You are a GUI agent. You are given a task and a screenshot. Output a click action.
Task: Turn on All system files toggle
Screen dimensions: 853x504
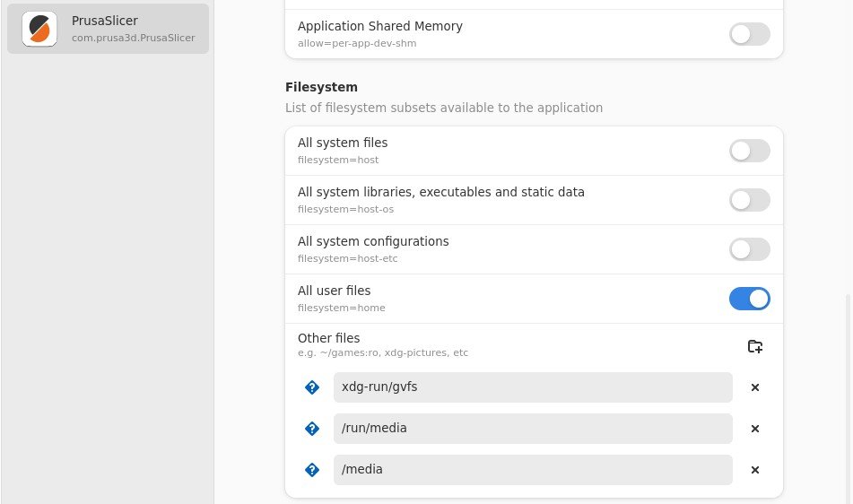(x=749, y=151)
